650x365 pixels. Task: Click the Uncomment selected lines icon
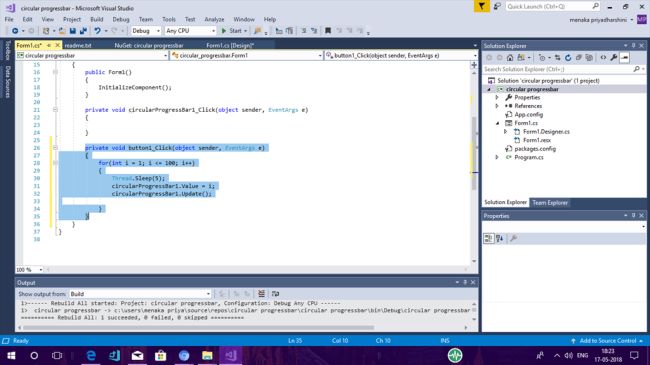pos(314,31)
